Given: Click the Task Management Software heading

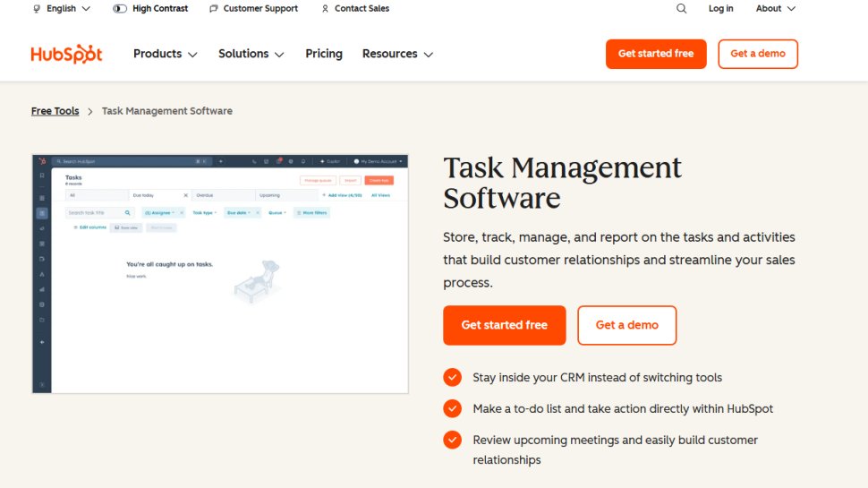Looking at the screenshot, I should point(563,183).
